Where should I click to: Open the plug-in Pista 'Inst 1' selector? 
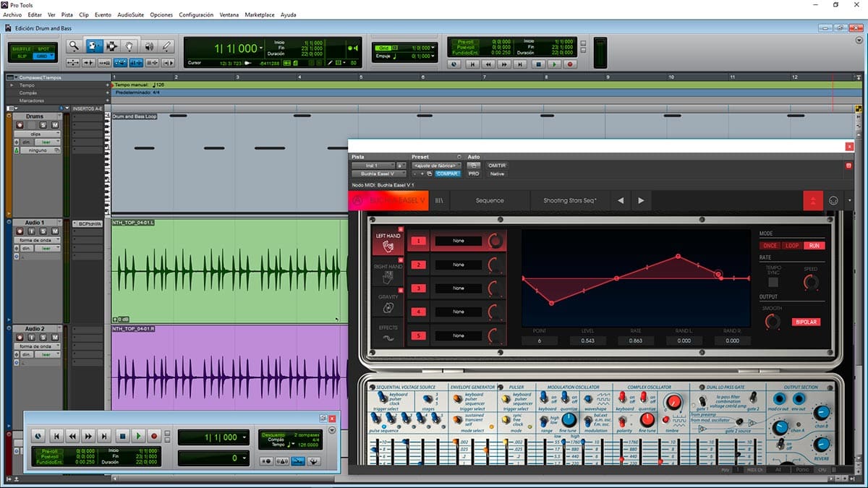tap(373, 166)
